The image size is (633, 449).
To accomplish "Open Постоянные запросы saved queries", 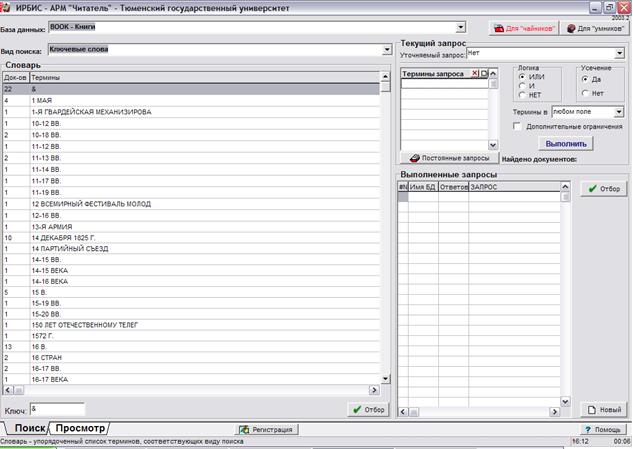I will click(x=449, y=158).
